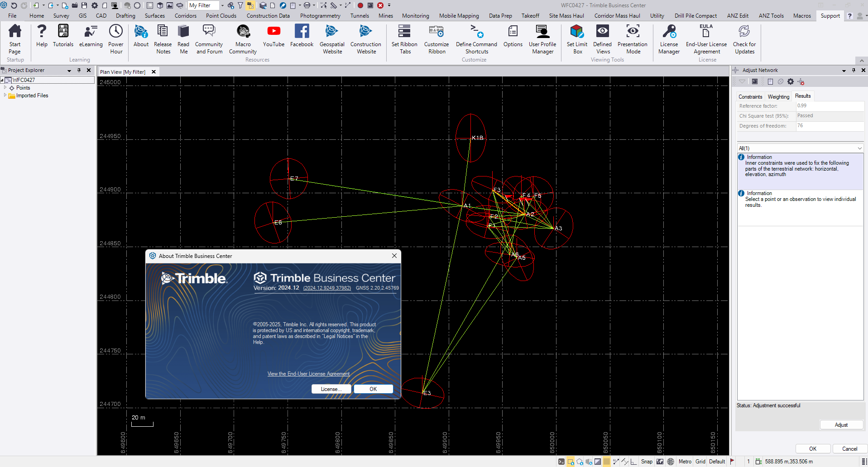Open View the End-User License Agreement link

coord(308,374)
